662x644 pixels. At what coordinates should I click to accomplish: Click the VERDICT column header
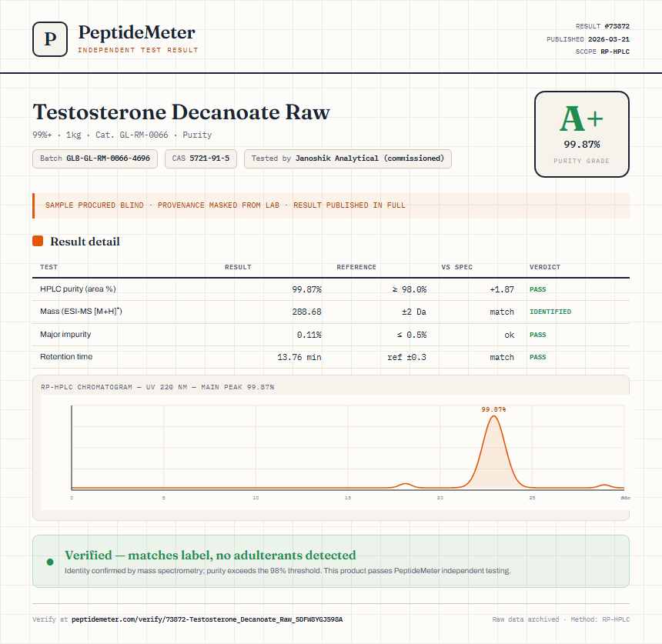coord(545,267)
